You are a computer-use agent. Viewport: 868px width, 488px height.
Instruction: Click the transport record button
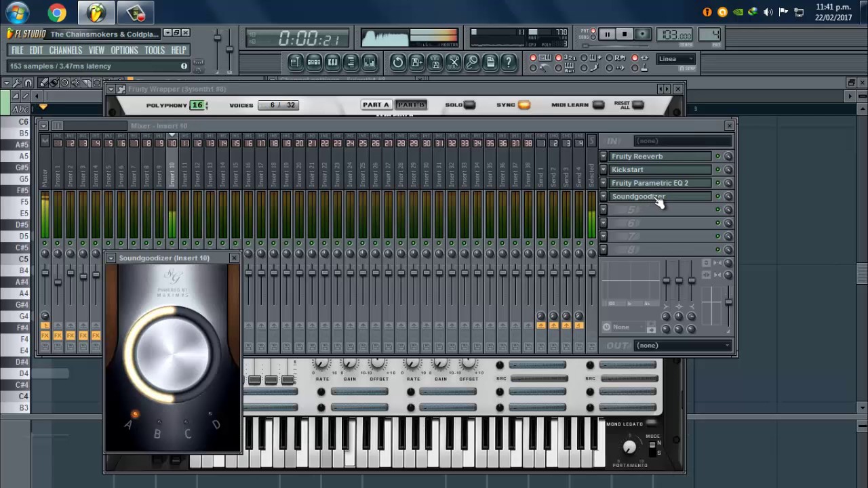[642, 35]
